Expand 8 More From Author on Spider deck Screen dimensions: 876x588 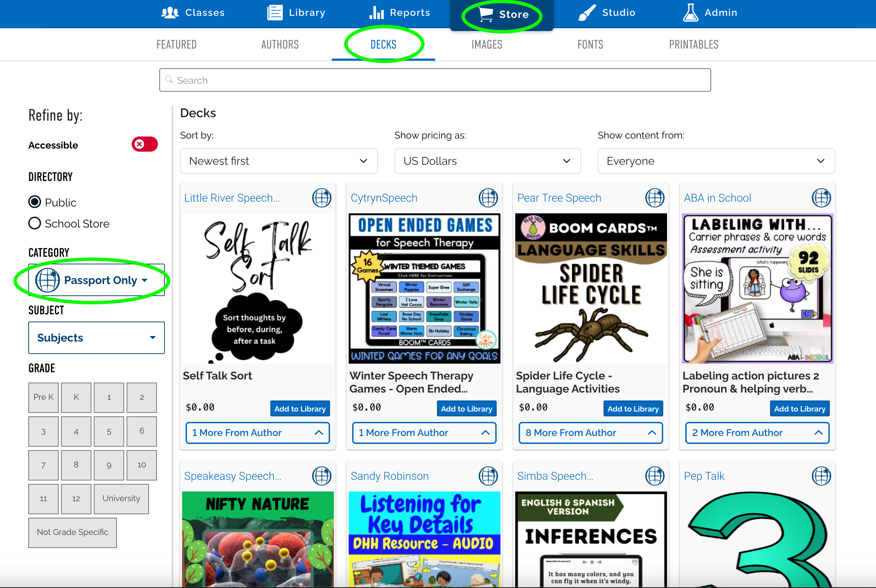590,432
